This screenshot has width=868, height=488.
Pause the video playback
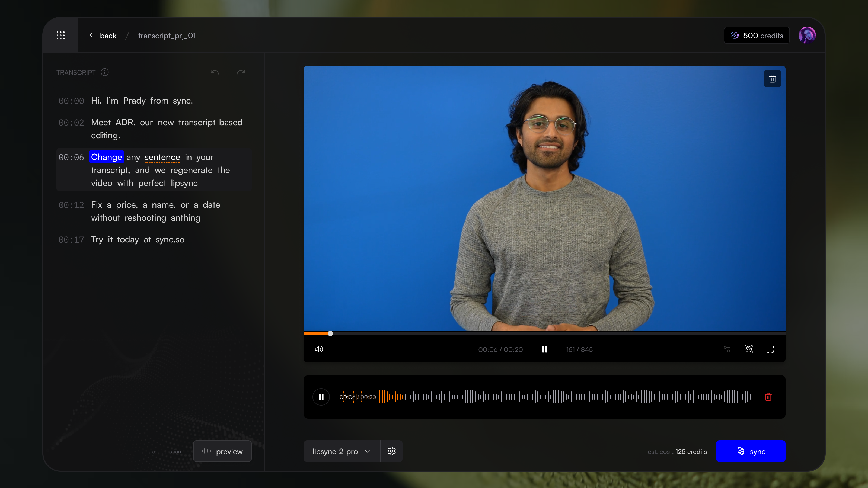544,349
